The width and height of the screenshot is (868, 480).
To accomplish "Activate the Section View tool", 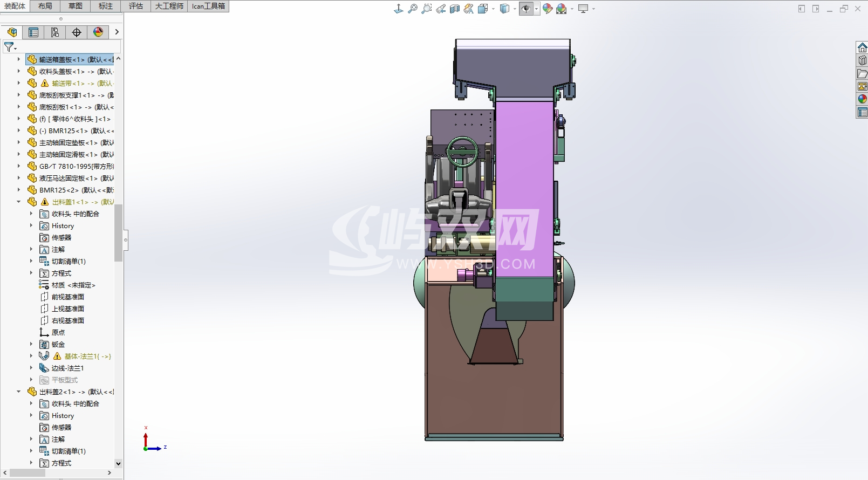I will 455,9.
